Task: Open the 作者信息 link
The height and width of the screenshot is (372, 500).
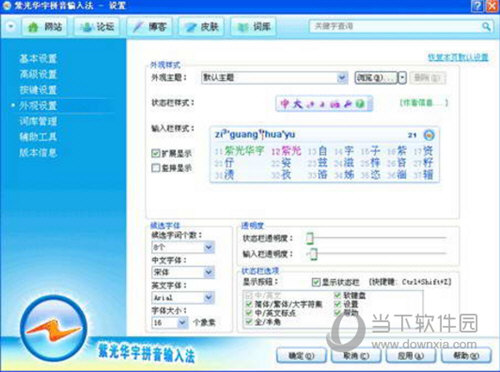Action: pyautogui.click(x=424, y=103)
